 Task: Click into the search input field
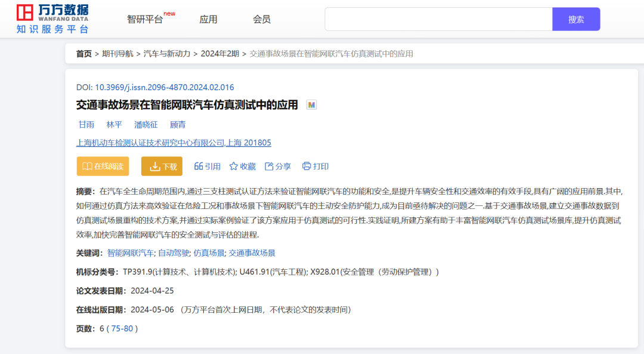(438, 19)
